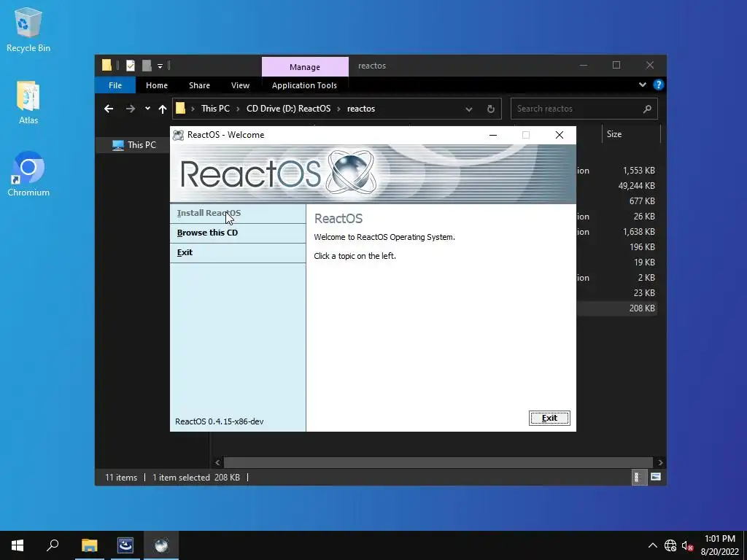The width and height of the screenshot is (747, 560).
Task: Open the network status tray icon
Action: click(670, 545)
